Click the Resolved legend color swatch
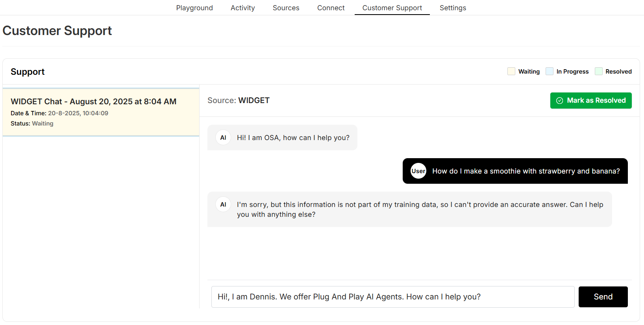 pos(599,71)
